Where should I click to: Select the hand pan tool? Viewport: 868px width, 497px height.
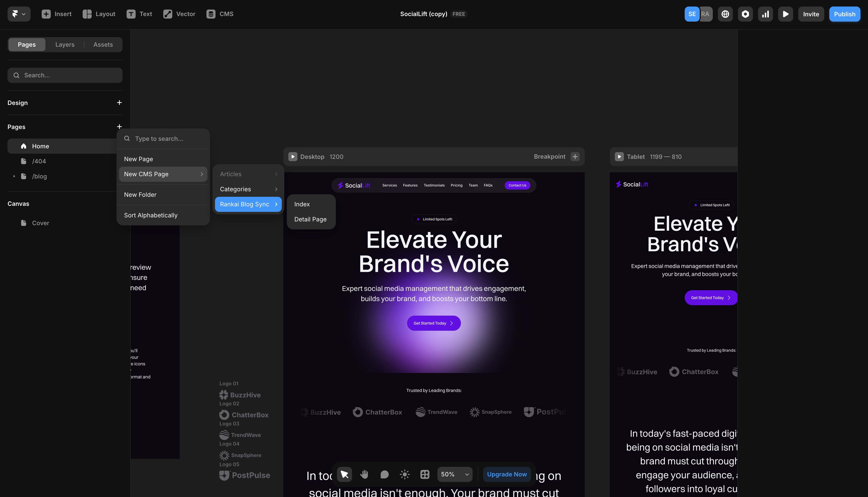pyautogui.click(x=364, y=474)
